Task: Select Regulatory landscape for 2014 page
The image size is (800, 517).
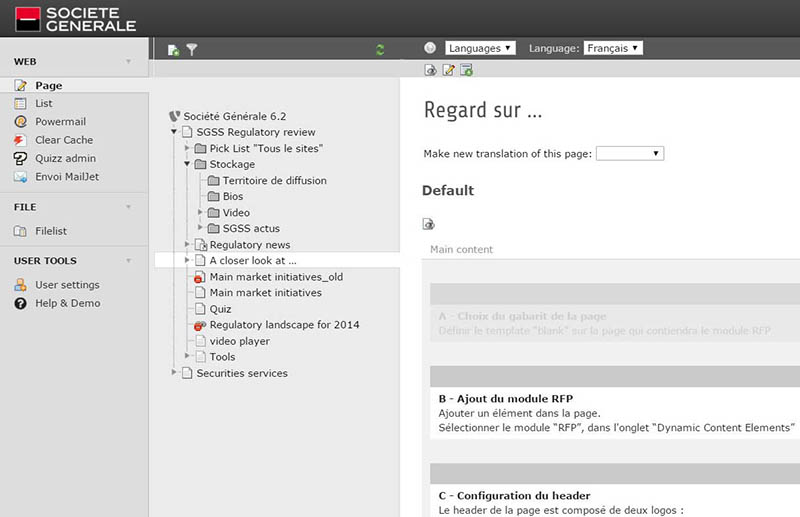Action: point(284,325)
